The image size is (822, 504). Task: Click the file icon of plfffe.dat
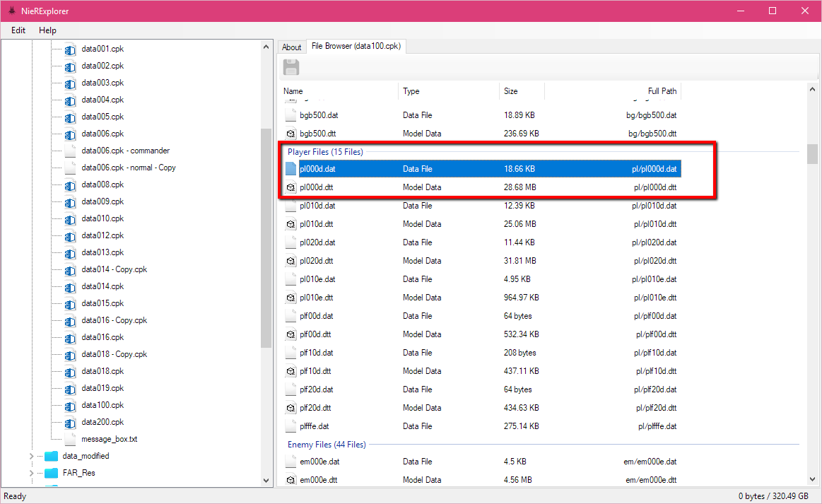pos(291,426)
